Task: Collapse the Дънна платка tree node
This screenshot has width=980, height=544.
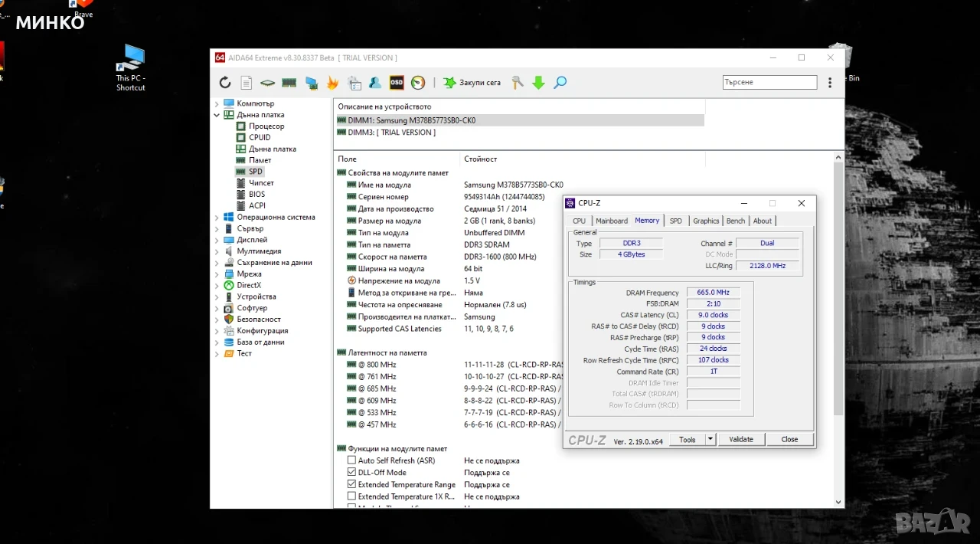Action: [217, 115]
